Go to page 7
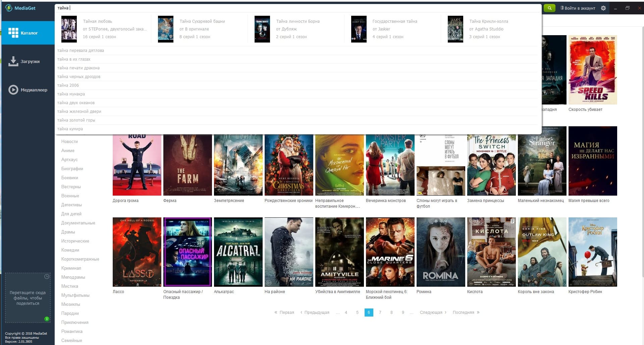Viewport: 644px width, 345px height. [380, 313]
